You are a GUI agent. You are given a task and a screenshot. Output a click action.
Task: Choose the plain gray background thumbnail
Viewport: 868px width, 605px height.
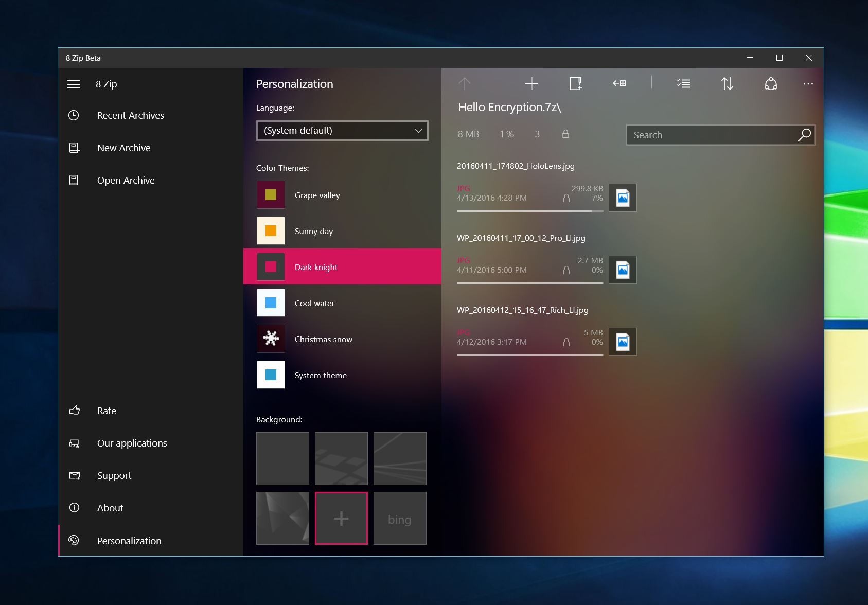(282, 458)
